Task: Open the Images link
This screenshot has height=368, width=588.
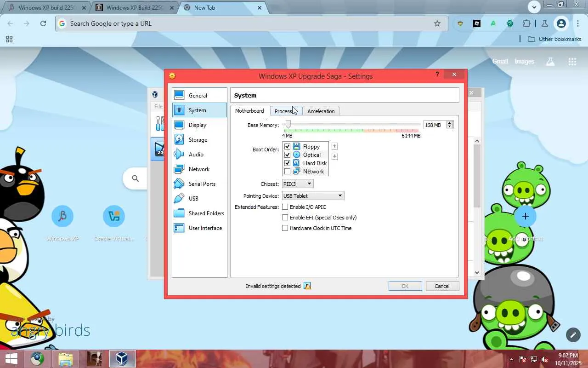Action: coord(524,62)
